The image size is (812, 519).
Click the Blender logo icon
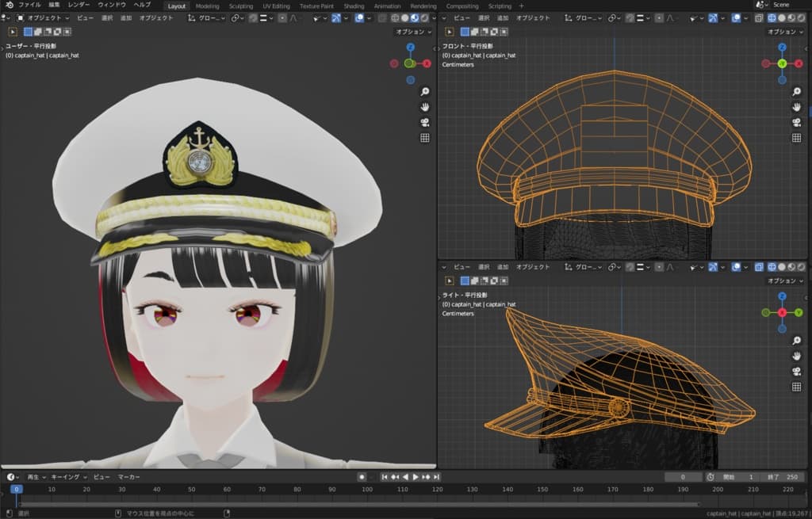pyautogui.click(x=9, y=5)
